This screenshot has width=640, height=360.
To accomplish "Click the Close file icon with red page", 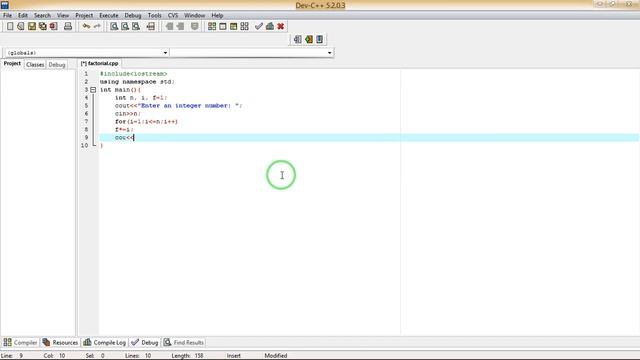I will pyautogui.click(x=53, y=27).
